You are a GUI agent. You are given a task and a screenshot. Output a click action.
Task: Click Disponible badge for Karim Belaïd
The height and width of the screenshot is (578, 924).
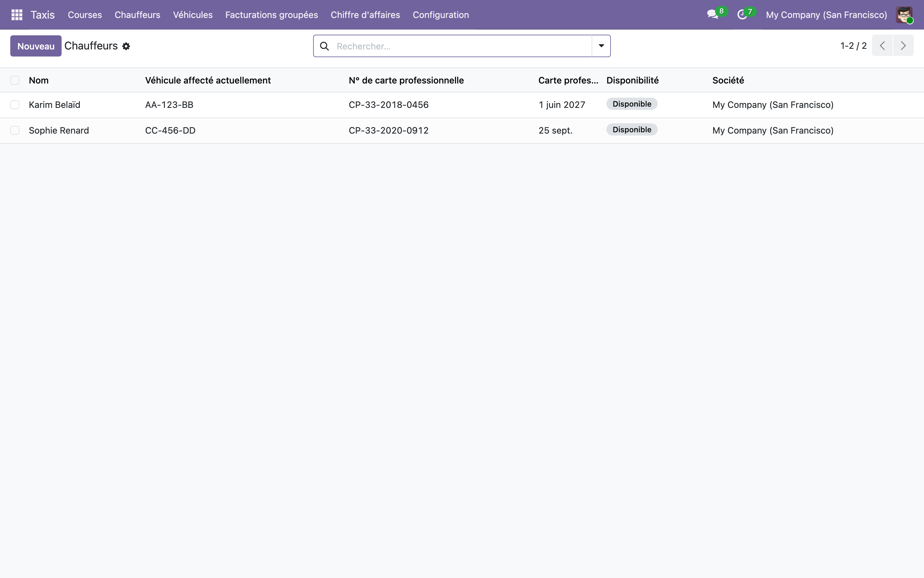click(632, 104)
